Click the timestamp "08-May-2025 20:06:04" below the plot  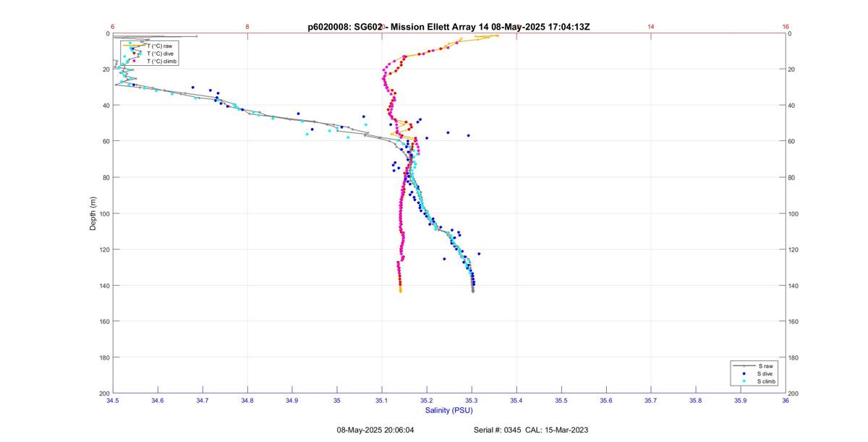[x=375, y=430]
